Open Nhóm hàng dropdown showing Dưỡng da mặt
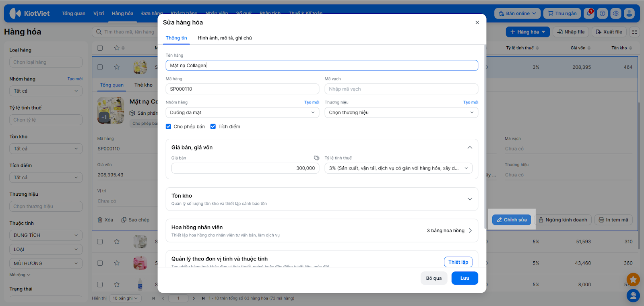The image size is (644, 306). coord(242,112)
